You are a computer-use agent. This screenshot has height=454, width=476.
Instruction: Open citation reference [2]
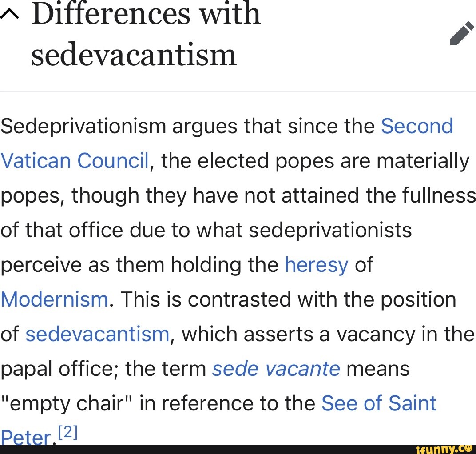pos(67,431)
